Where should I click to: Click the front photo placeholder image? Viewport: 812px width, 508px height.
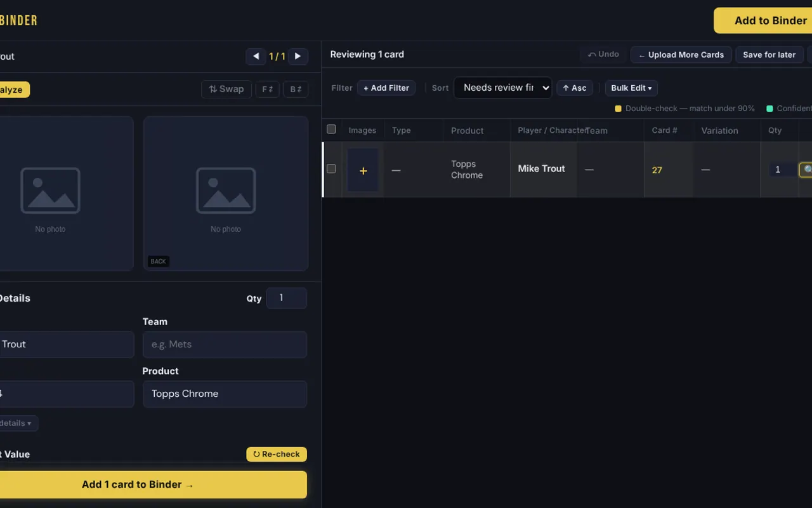tap(51, 193)
